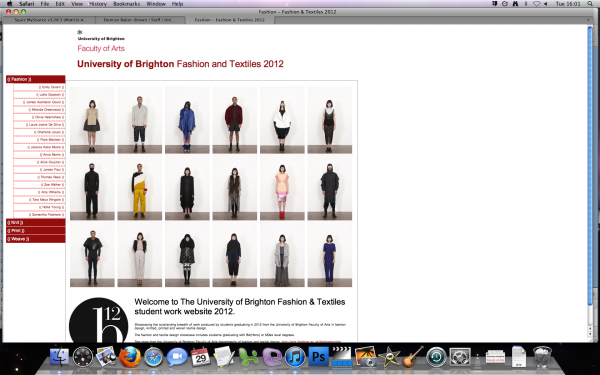Open the Trash in the Dock
600x375 pixels.
[542, 357]
